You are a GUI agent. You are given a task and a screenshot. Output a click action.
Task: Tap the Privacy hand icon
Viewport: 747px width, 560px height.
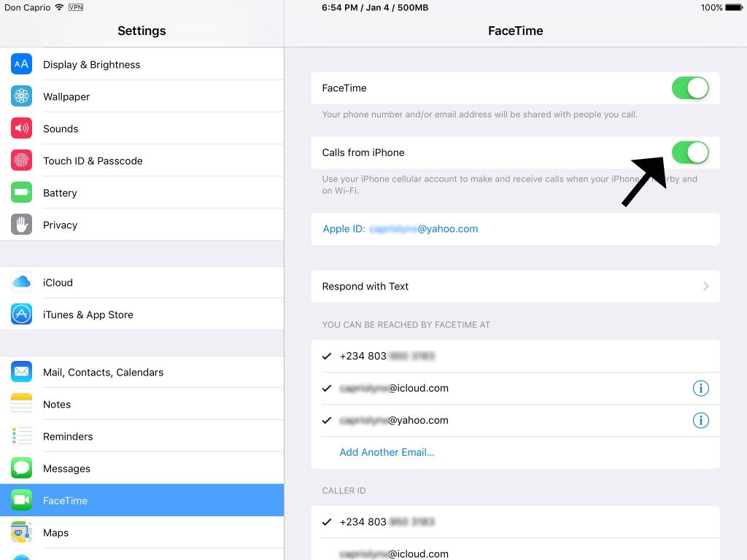21,225
